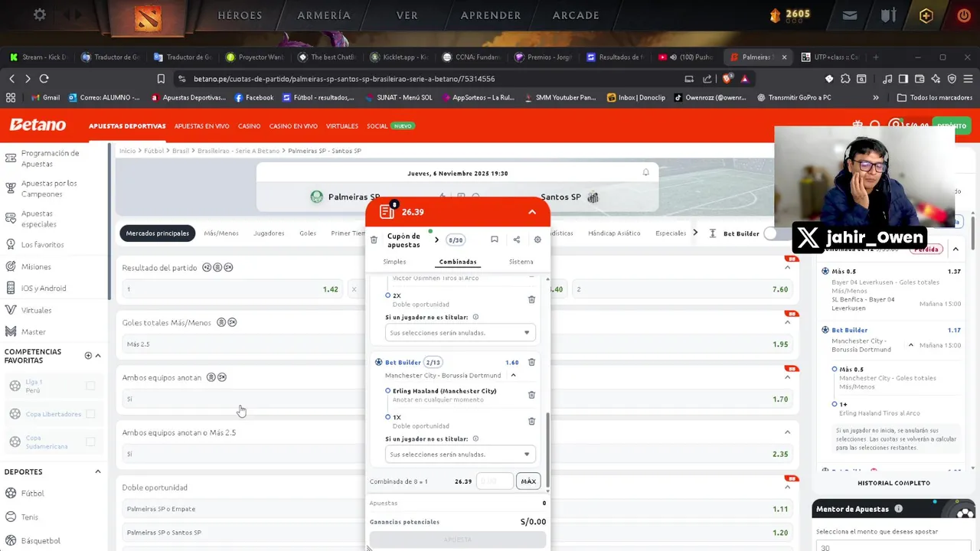
Task: Open the Facebook bookmark
Action: coord(253,97)
